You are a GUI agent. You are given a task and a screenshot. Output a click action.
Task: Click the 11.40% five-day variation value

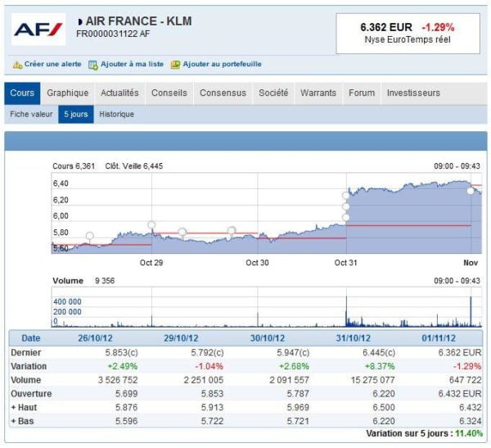(469, 433)
